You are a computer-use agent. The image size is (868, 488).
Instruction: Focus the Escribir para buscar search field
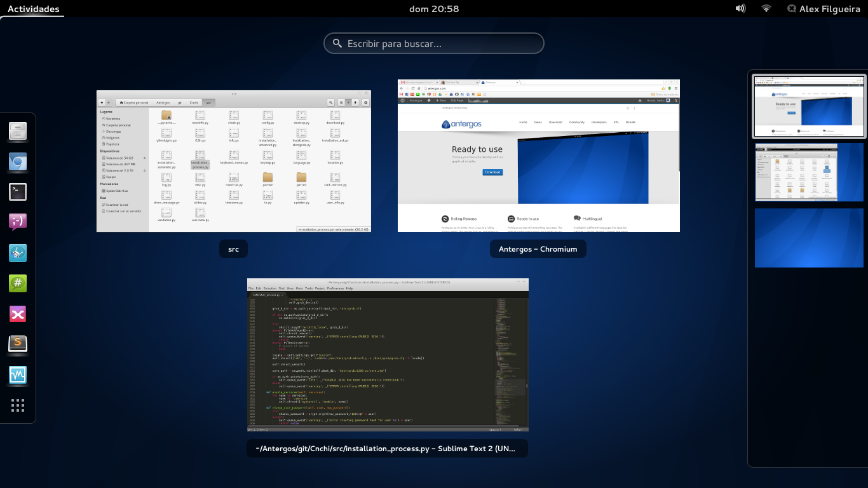coord(434,43)
